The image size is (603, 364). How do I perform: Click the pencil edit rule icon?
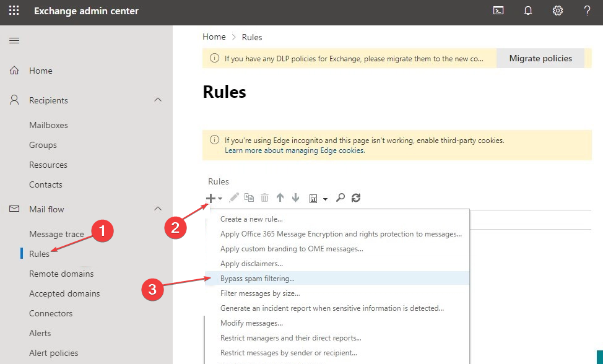tap(234, 197)
